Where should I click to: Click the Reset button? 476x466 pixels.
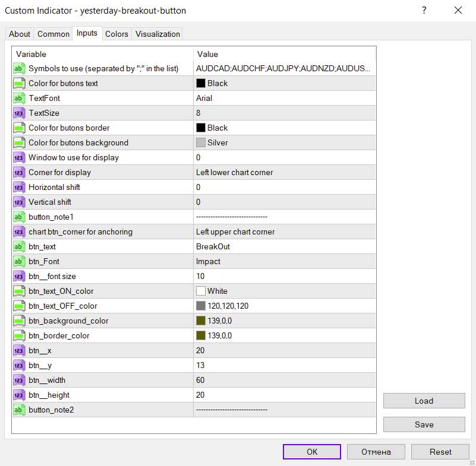point(440,451)
